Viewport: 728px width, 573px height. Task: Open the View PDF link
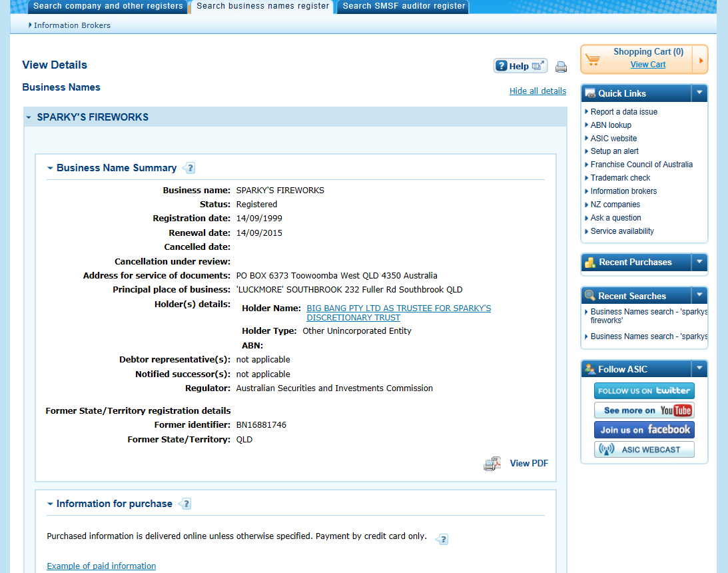click(529, 464)
